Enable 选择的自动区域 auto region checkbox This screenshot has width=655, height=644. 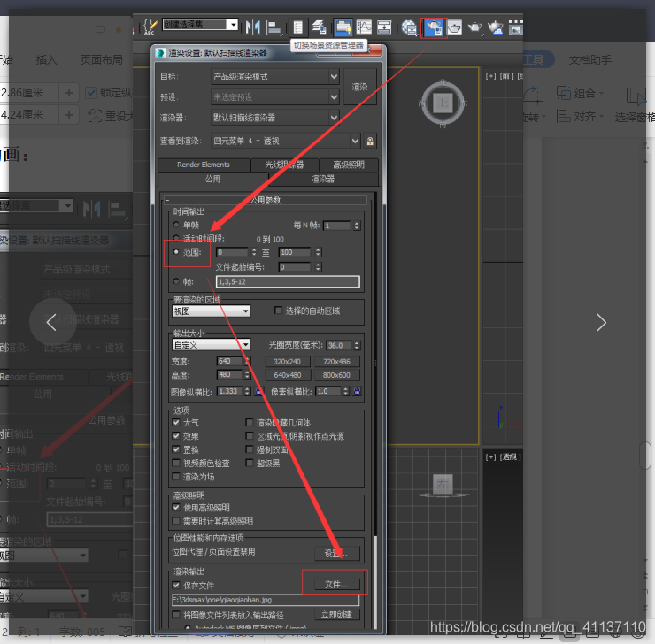pos(278,310)
